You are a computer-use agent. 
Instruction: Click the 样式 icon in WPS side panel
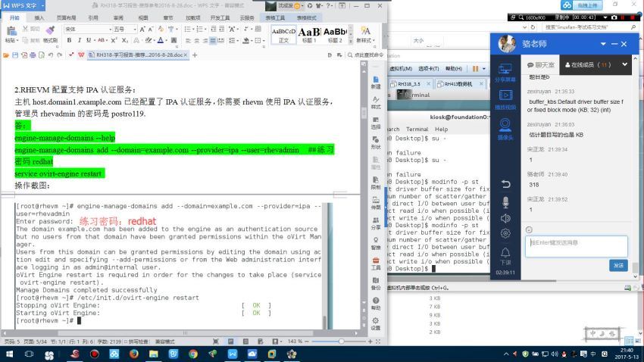click(x=375, y=102)
